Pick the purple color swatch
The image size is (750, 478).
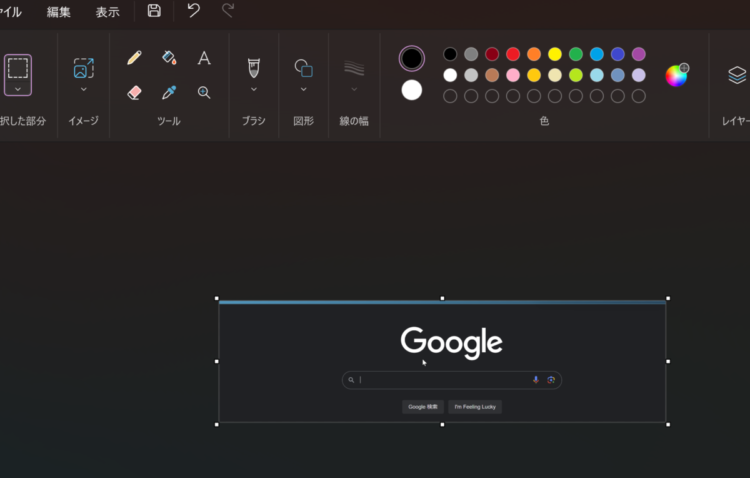639,54
